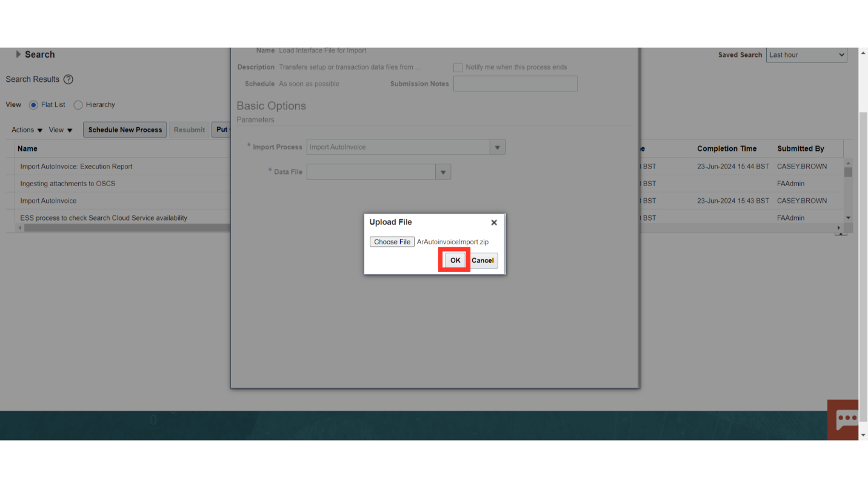Screen dimensions: 868x488
Task: Open the View menu in table toolbar
Action: click(x=61, y=130)
